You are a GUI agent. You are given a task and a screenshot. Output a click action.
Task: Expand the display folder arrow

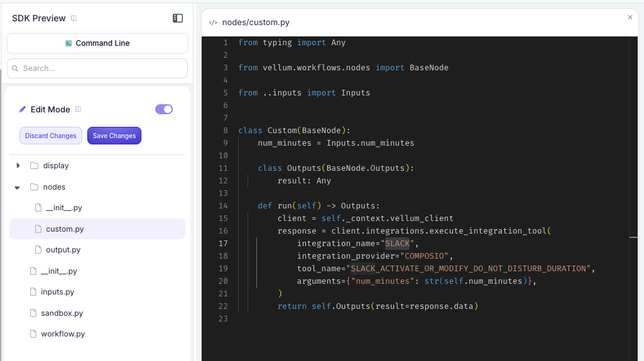[18, 166]
